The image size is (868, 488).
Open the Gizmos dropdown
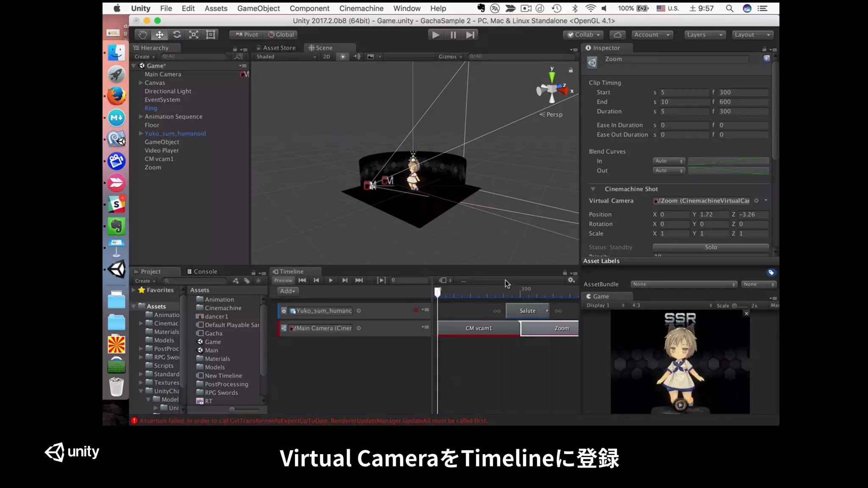(x=450, y=56)
